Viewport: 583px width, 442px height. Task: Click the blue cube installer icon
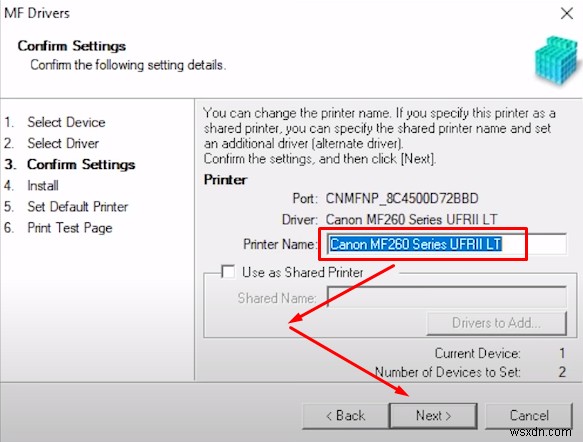pyautogui.click(x=557, y=60)
